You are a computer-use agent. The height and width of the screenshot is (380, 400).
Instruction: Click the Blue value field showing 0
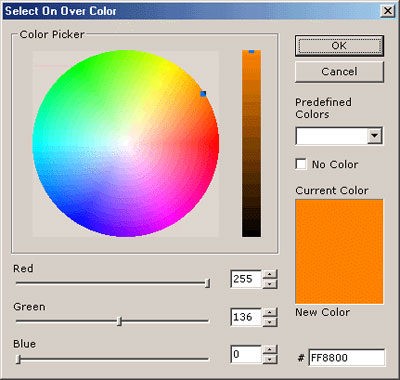[246, 354]
